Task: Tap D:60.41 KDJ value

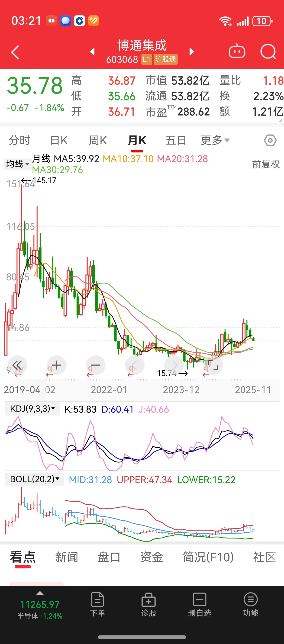Action: [117, 409]
